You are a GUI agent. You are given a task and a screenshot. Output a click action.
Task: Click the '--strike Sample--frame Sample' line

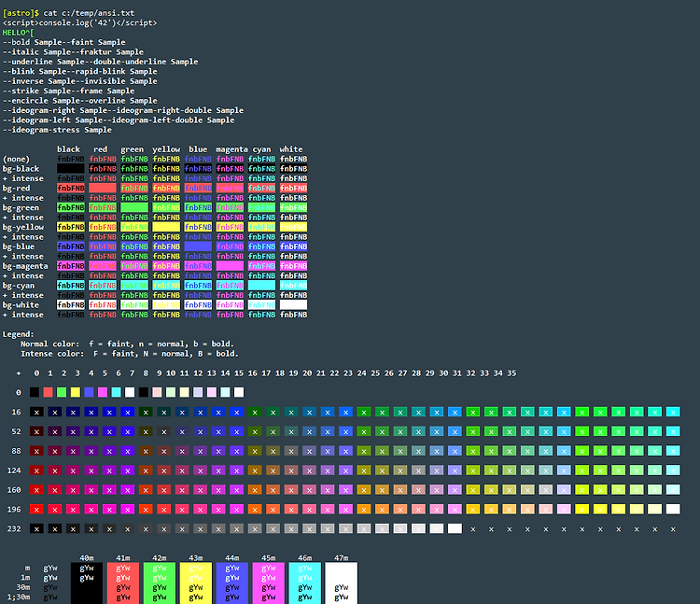[68, 91]
